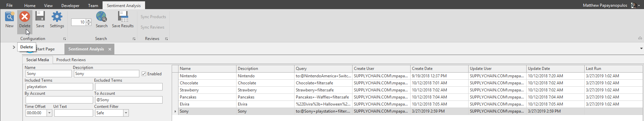Select the Pancakes row name cell
The width and height of the screenshot is (644, 121).
pyautogui.click(x=207, y=97)
